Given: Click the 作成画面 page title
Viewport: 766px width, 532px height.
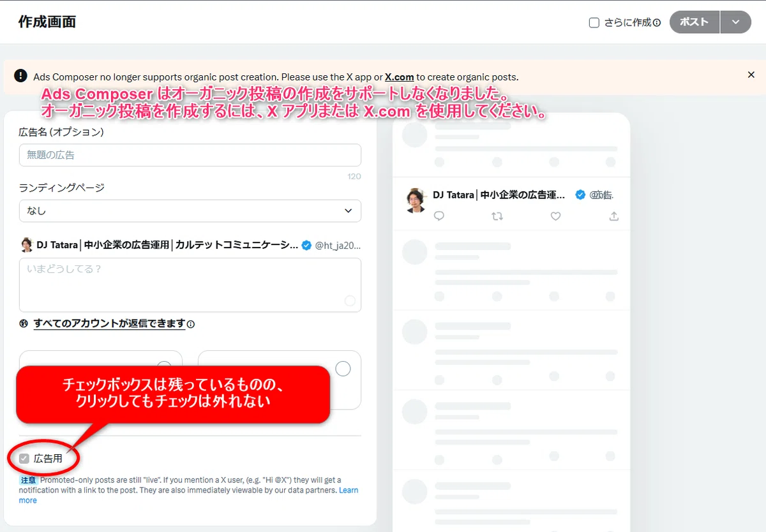Looking at the screenshot, I should [x=47, y=22].
